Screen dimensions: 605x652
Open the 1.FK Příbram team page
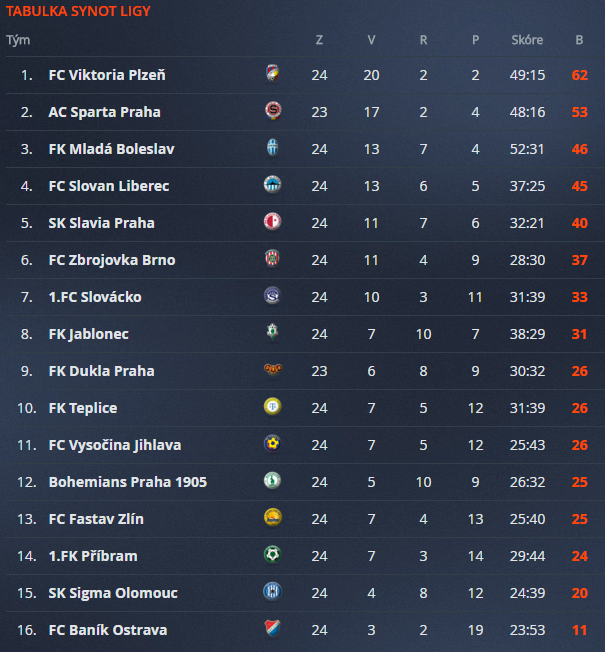93,556
